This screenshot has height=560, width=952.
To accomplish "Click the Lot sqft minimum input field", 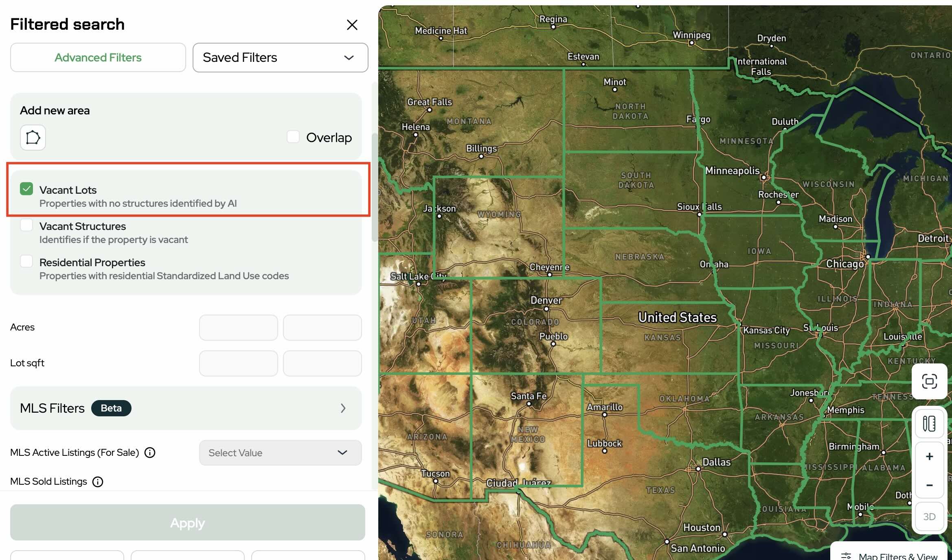I will tap(239, 363).
